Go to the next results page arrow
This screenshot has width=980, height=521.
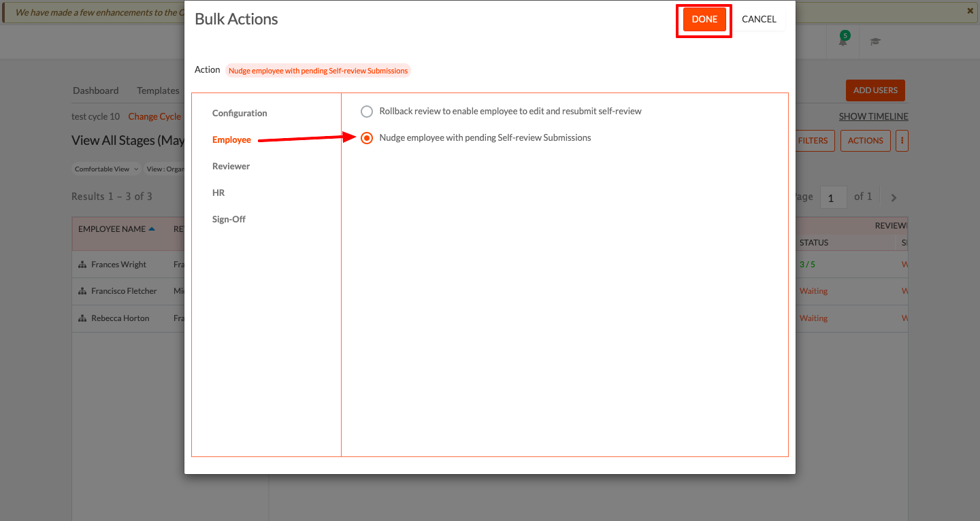[x=894, y=198]
